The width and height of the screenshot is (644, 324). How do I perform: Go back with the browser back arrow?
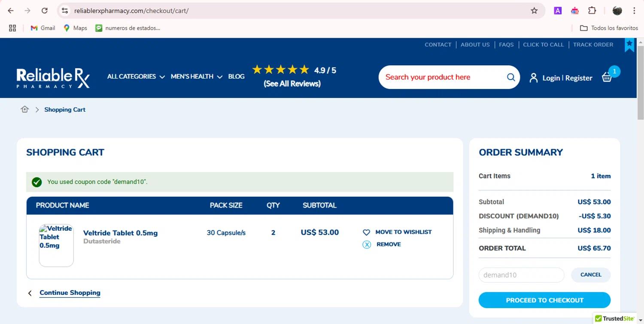point(11,11)
